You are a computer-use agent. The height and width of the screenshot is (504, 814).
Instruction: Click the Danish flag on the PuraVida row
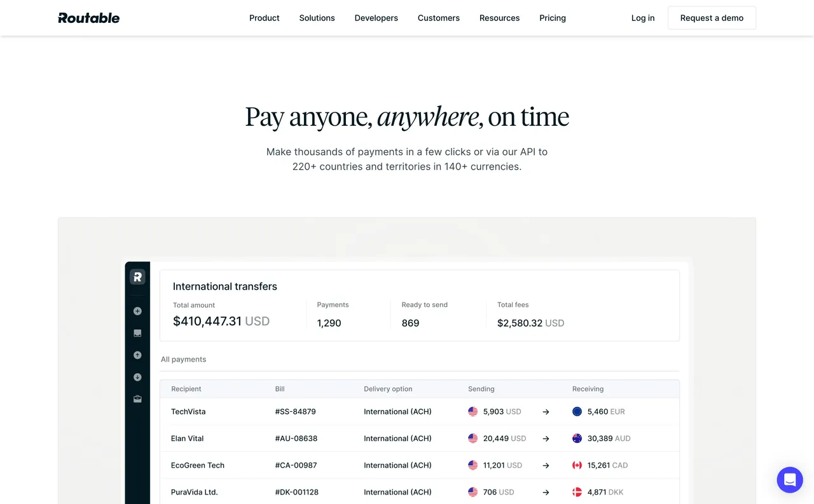(x=577, y=491)
